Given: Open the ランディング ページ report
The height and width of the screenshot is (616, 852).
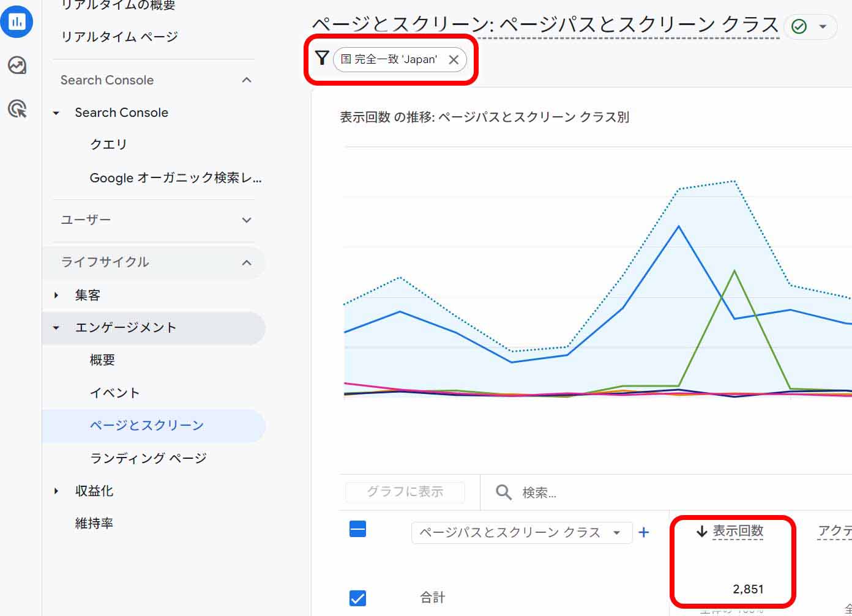Looking at the screenshot, I should click(x=148, y=458).
